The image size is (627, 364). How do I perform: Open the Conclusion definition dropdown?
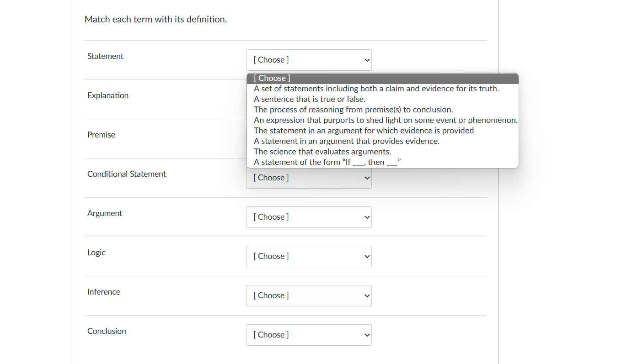(x=309, y=335)
